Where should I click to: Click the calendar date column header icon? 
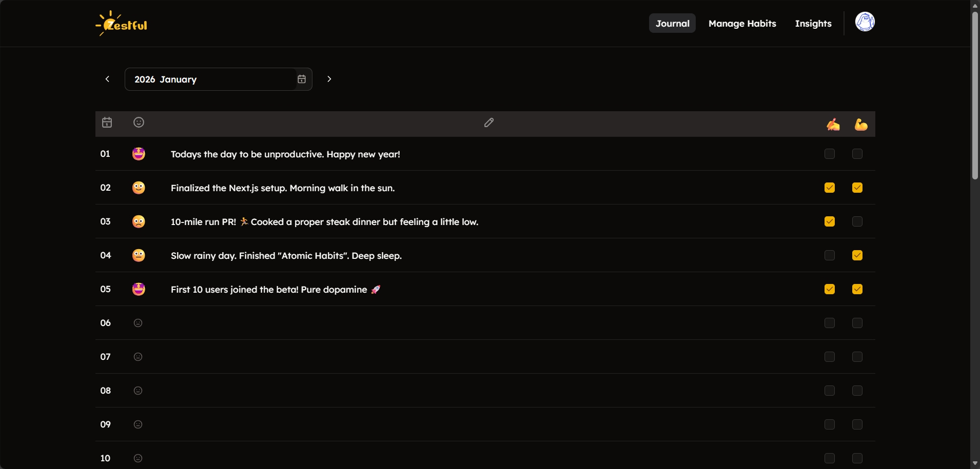(x=107, y=123)
